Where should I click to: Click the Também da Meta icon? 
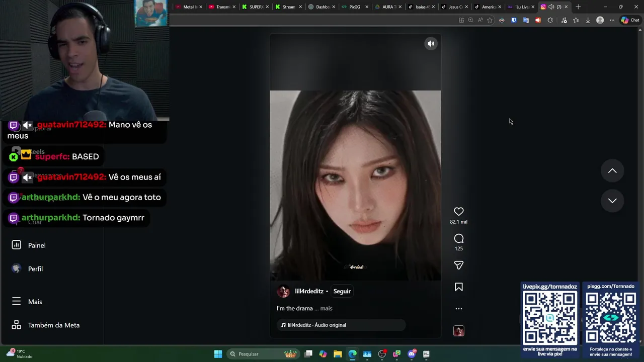(16, 325)
